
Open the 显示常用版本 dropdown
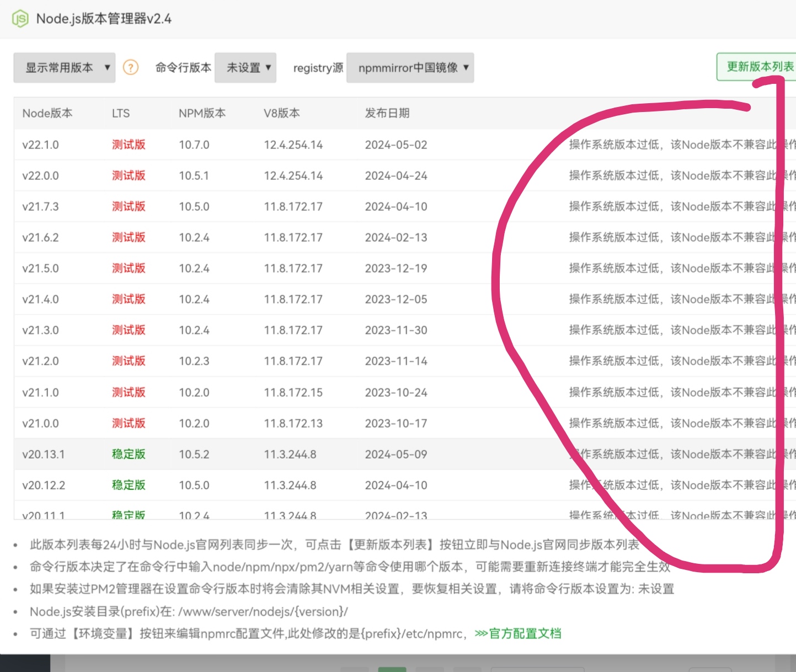pos(65,67)
